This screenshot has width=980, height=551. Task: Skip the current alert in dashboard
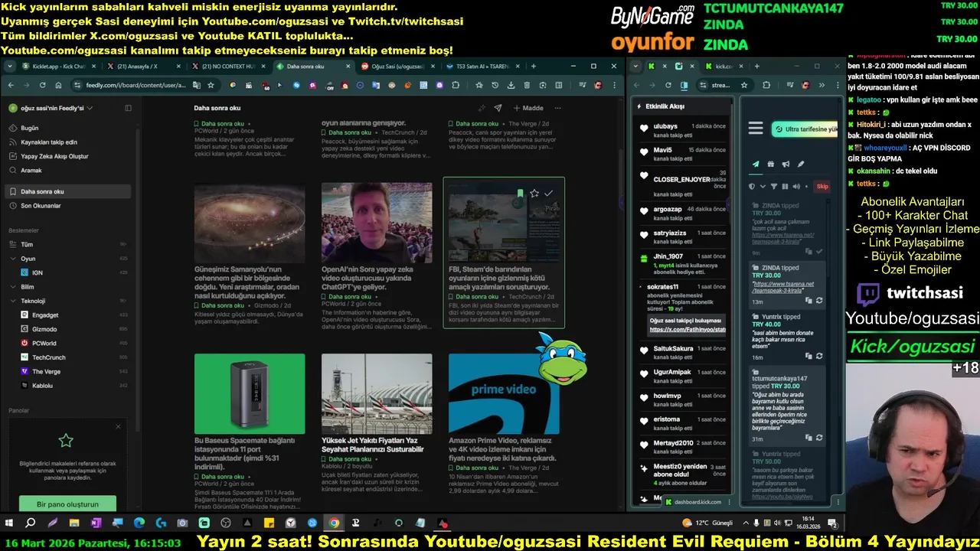pyautogui.click(x=822, y=186)
